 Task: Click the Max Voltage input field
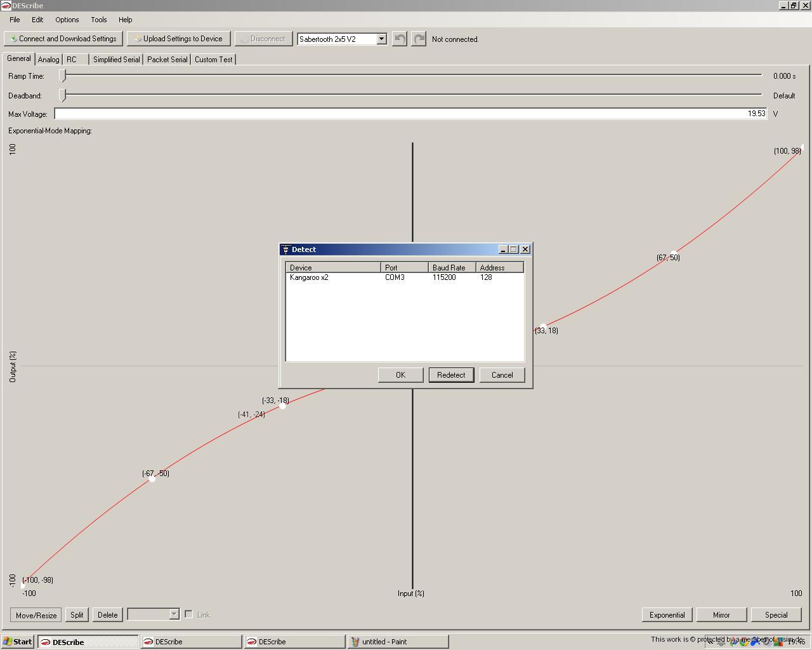(x=410, y=114)
